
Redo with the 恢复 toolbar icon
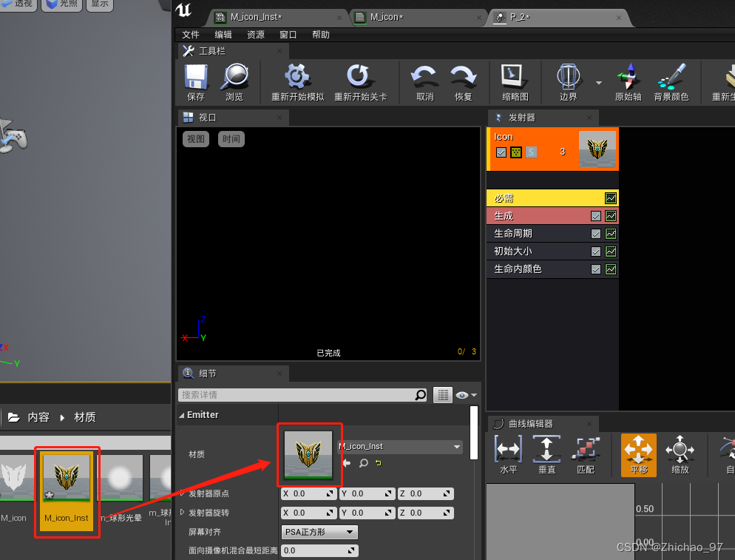(463, 82)
